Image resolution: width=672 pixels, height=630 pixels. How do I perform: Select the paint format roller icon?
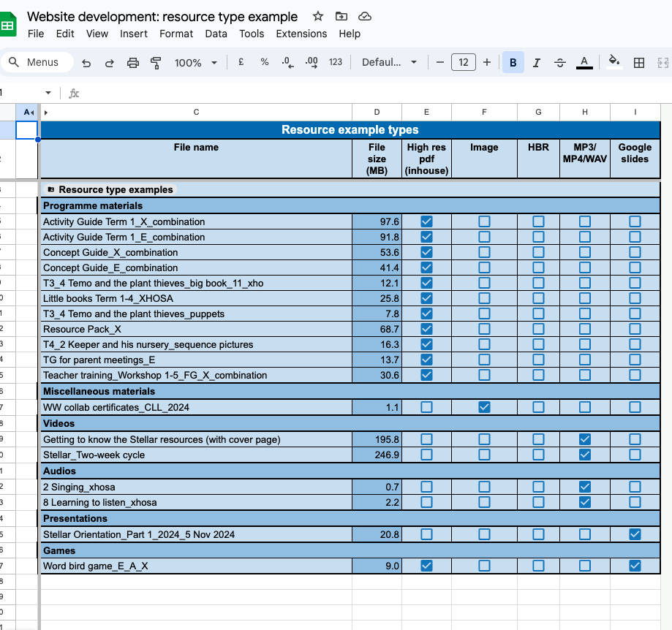point(156,63)
